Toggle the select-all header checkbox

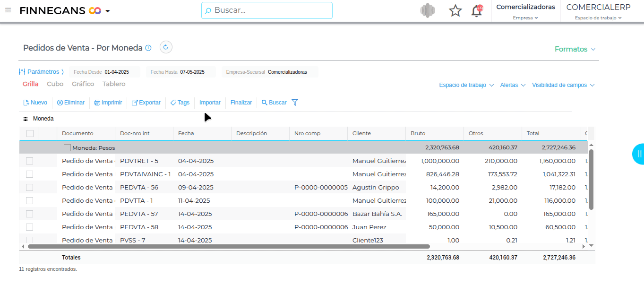coord(30,133)
